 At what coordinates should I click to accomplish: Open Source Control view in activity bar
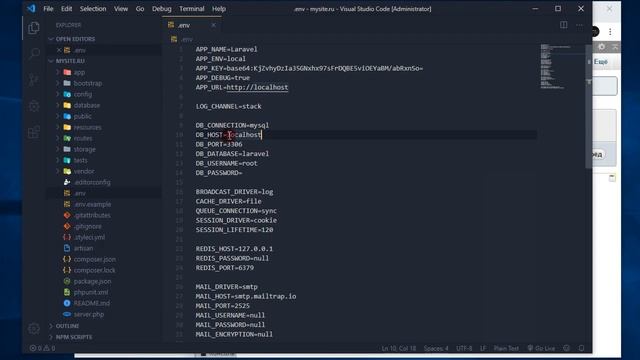click(x=34, y=80)
